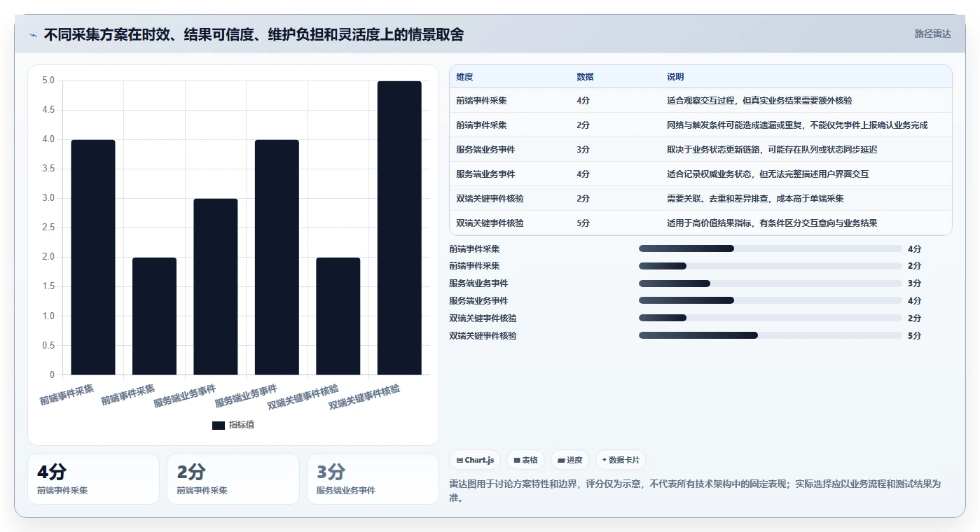
Task: Click the page title 不同采集方案在时效…情景取舍
Action: click(254, 35)
